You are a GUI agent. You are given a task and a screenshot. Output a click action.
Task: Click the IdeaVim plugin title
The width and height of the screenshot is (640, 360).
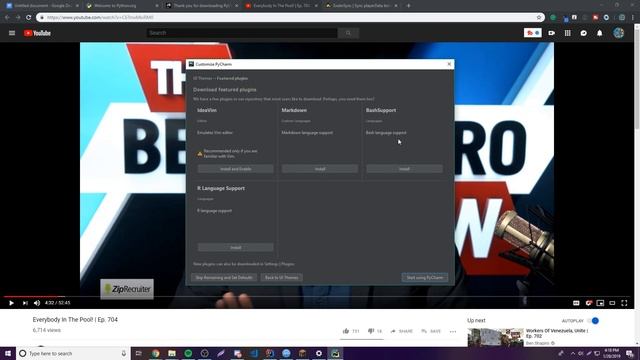[x=207, y=110]
